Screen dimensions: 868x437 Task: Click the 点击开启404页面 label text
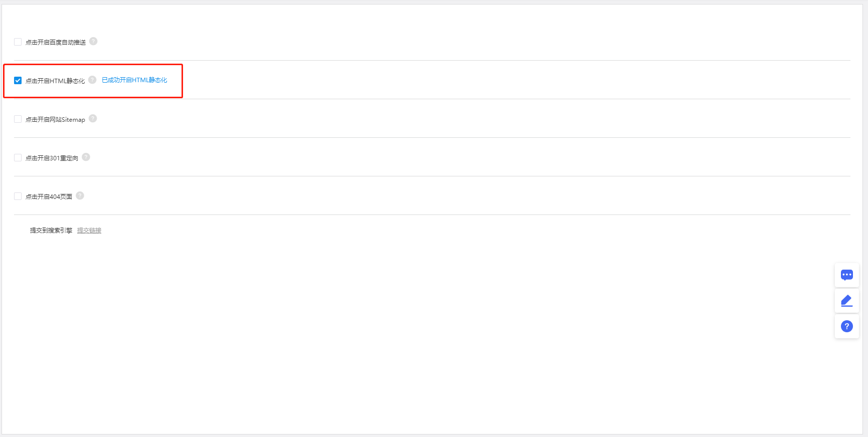point(49,197)
